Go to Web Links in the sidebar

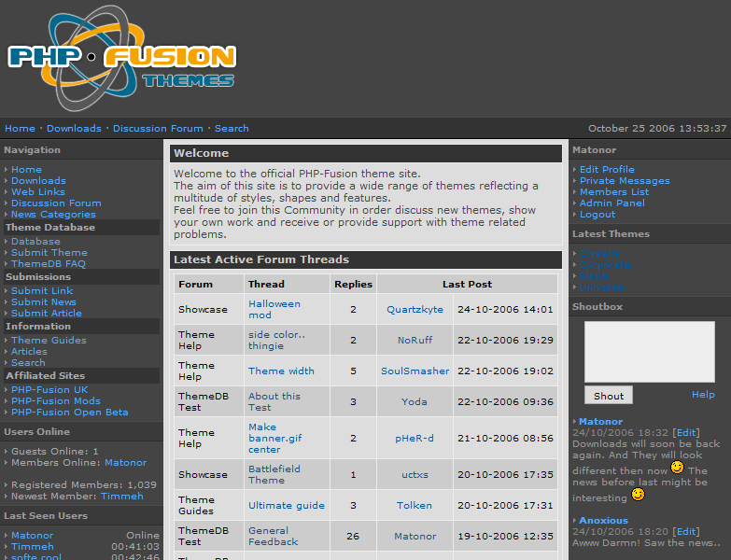coord(37,192)
